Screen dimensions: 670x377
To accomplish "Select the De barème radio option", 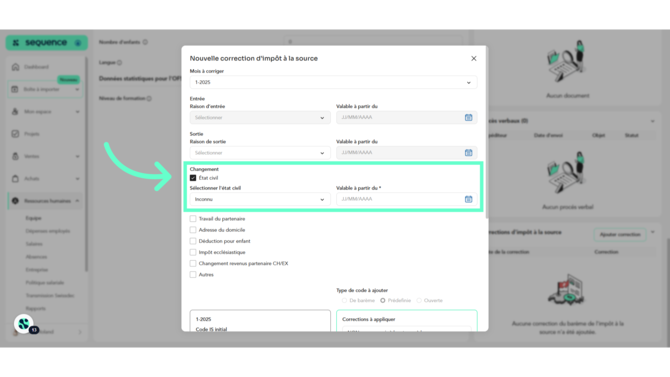I will 344,300.
